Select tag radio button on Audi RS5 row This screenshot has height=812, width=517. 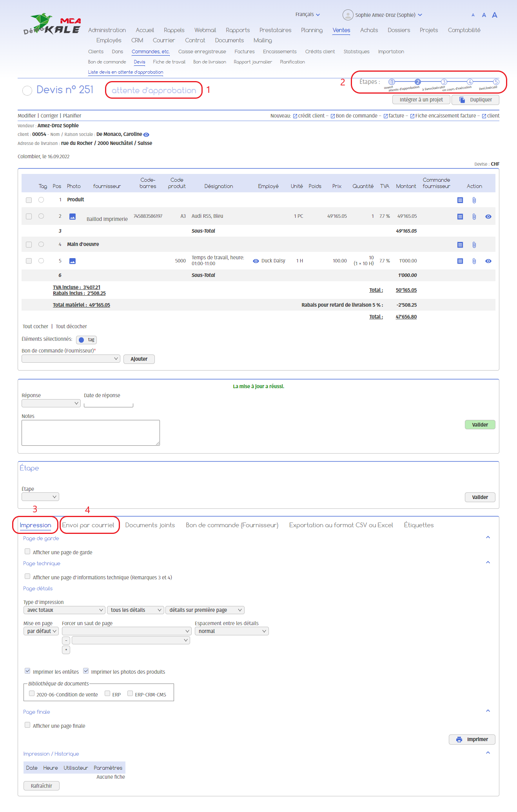pyautogui.click(x=41, y=216)
